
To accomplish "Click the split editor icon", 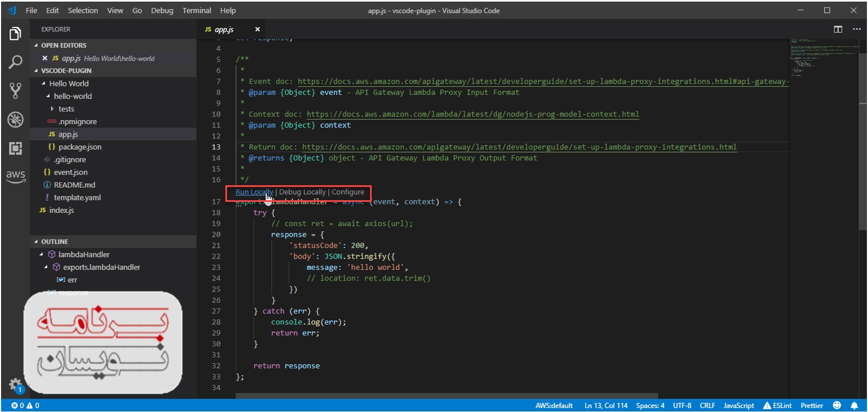I will coord(838,29).
